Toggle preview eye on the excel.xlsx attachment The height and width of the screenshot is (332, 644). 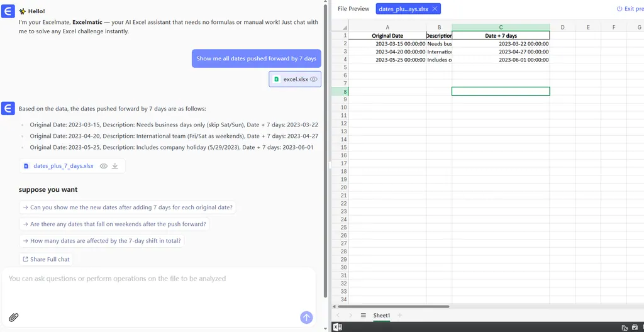tap(313, 79)
